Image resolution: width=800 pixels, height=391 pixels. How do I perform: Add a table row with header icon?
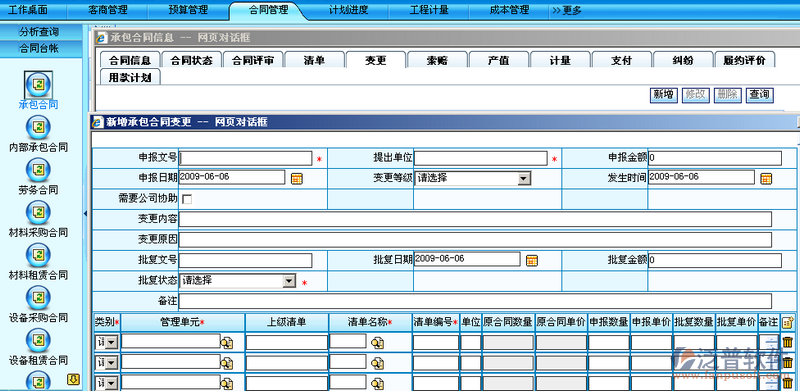(x=788, y=322)
